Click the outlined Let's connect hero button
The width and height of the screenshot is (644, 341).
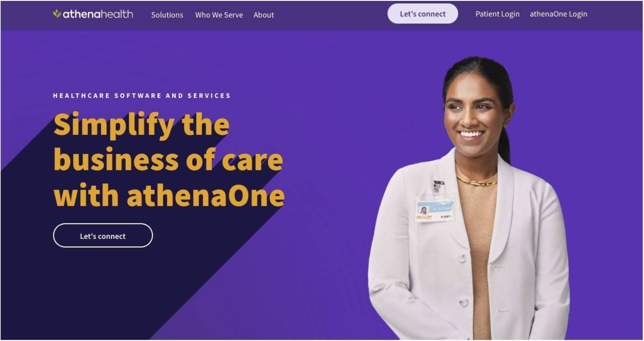pos(103,236)
